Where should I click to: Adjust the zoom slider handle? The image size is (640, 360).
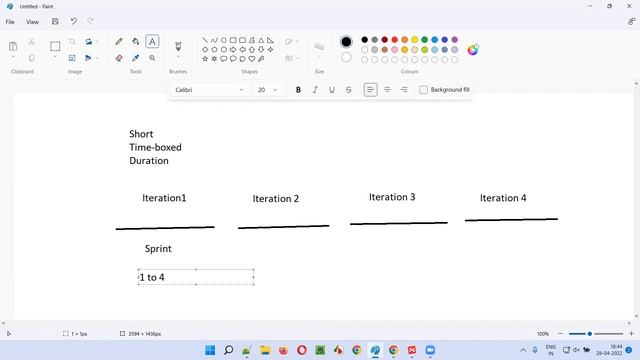coord(590,334)
